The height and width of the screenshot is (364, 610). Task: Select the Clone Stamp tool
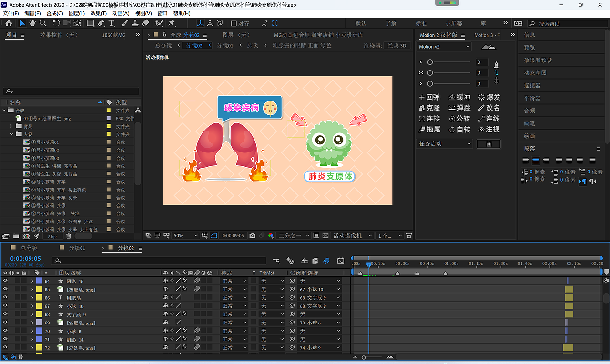tap(135, 23)
